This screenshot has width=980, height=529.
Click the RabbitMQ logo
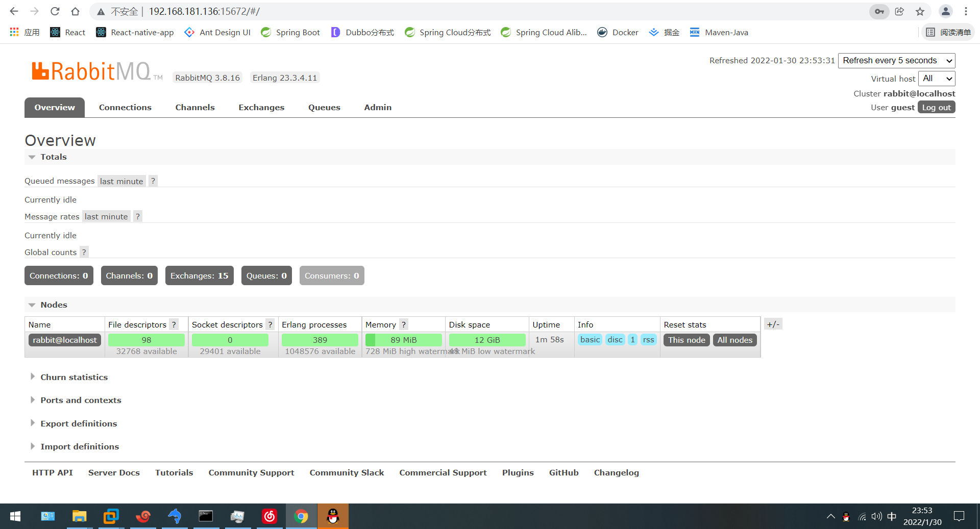[x=97, y=71]
